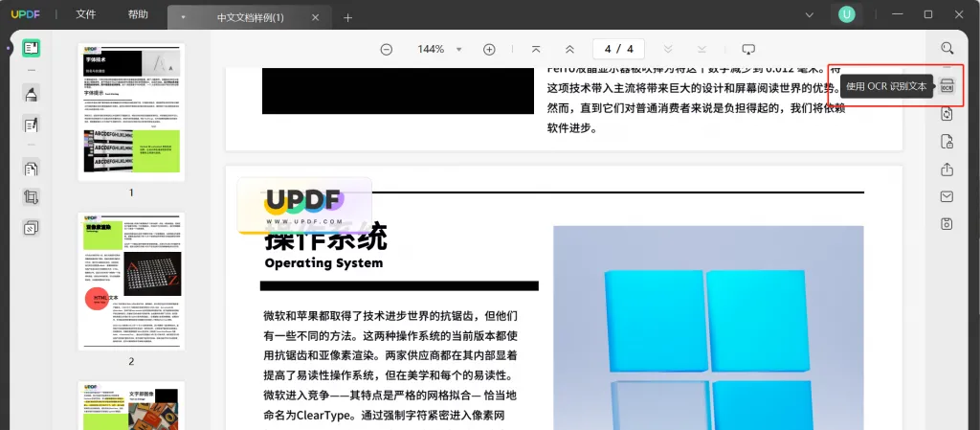Select page 2 thumbnail

coord(131,282)
